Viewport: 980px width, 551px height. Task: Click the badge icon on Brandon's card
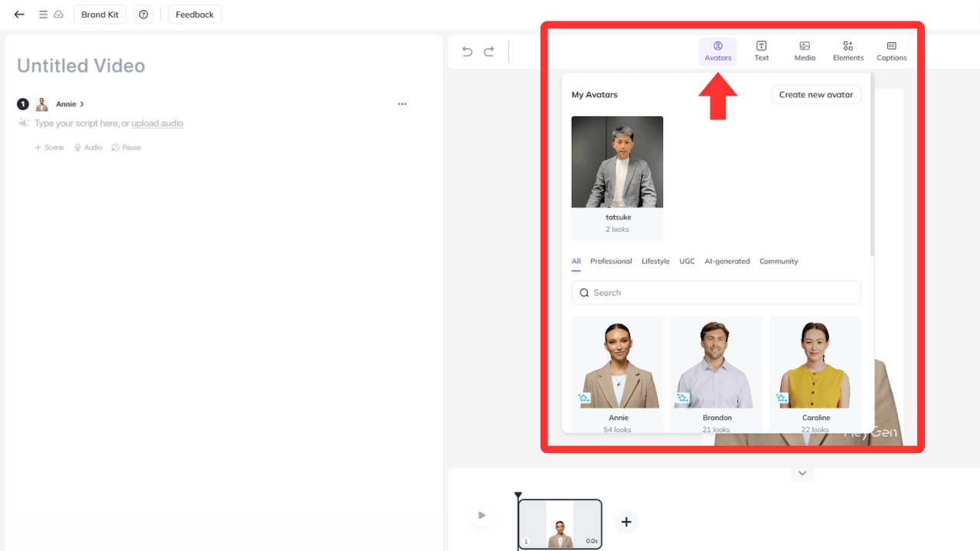tap(683, 398)
